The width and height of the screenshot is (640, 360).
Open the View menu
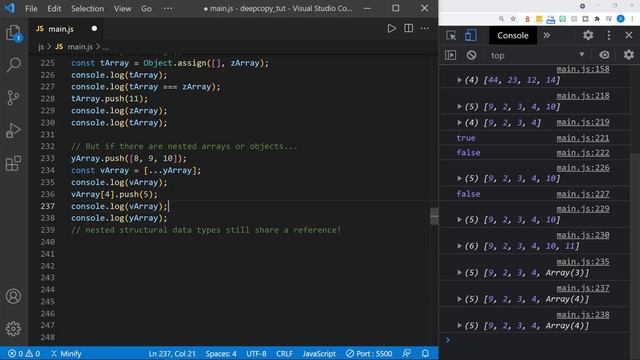pos(122,8)
